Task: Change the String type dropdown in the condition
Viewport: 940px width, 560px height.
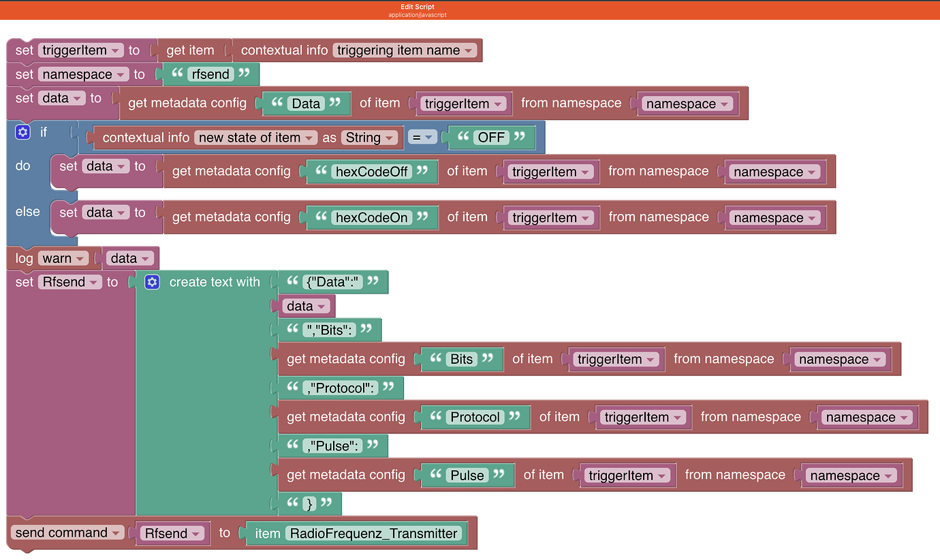Action: tap(370, 137)
